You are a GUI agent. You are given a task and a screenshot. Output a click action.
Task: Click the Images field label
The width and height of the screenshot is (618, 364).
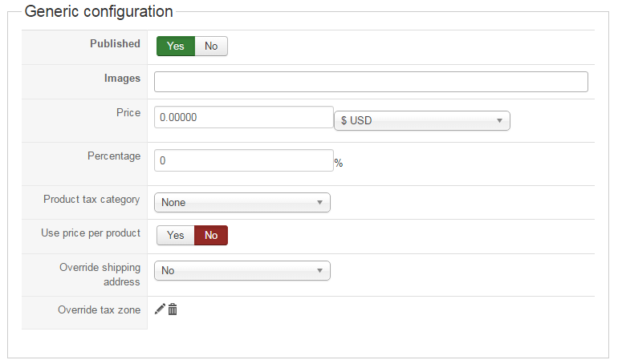[x=122, y=79]
